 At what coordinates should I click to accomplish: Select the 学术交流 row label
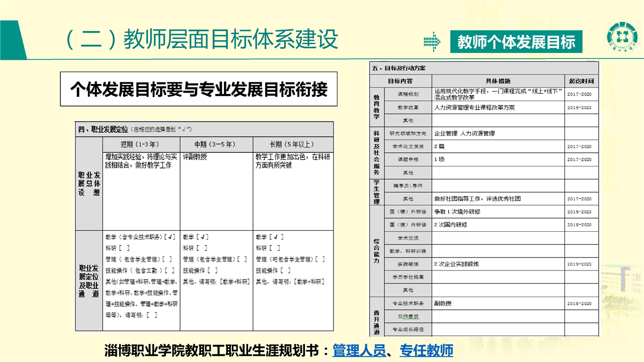tap(408, 238)
